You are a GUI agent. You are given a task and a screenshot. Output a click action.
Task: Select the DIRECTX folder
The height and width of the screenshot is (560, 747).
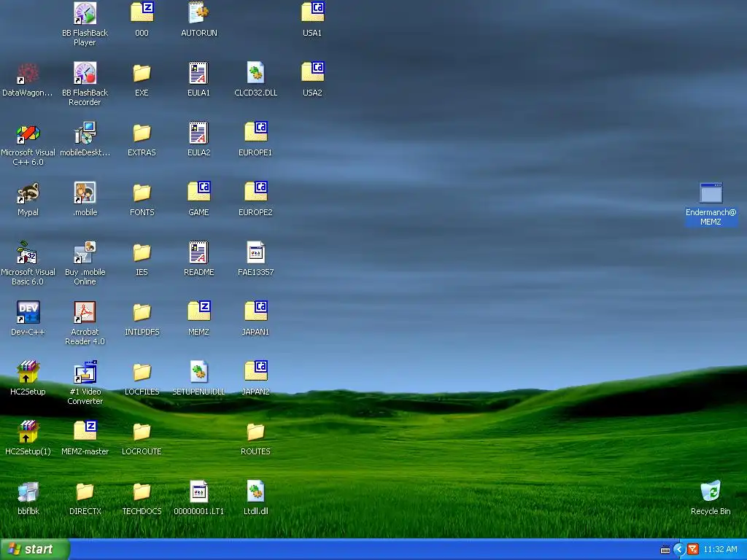(x=85, y=491)
